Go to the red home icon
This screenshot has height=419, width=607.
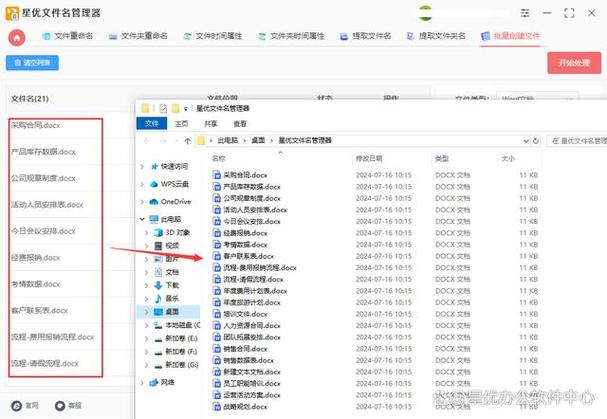(x=17, y=38)
